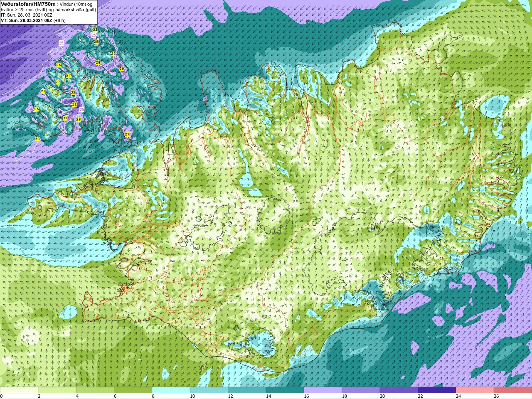Click the 10–12 m/s turquoise legend swatch
The width and height of the screenshot is (532, 399).
coord(209,390)
